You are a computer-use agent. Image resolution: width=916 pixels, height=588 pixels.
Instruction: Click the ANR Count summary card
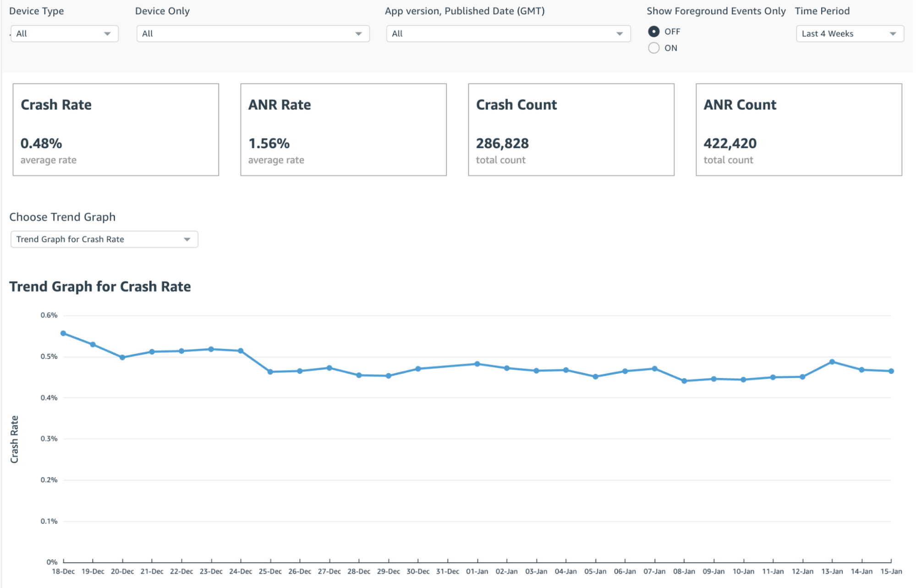[798, 129]
